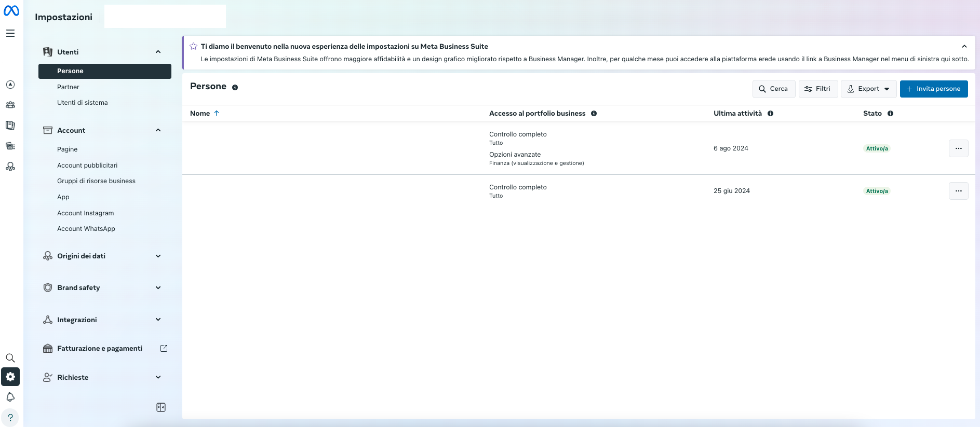The image size is (980, 427).
Task: Collapse the Utenti section
Action: (158, 52)
